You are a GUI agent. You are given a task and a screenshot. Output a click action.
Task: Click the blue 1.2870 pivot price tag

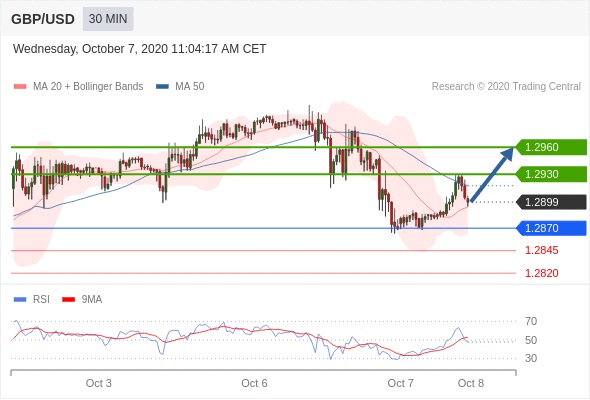[x=550, y=228]
